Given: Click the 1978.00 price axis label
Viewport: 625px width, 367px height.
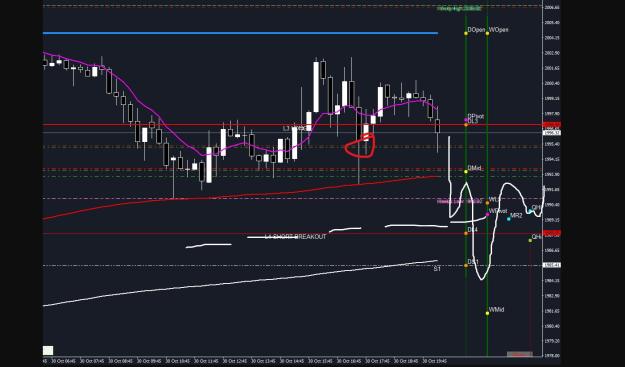Looking at the screenshot, I should 552,355.
